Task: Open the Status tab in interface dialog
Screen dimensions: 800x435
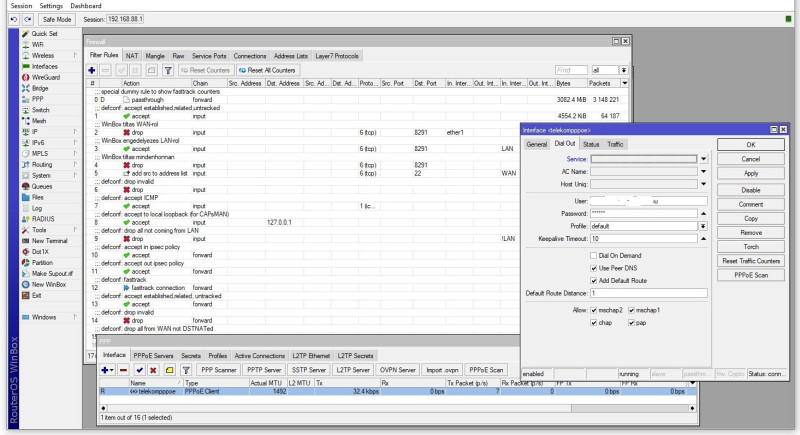Action: tap(591, 144)
